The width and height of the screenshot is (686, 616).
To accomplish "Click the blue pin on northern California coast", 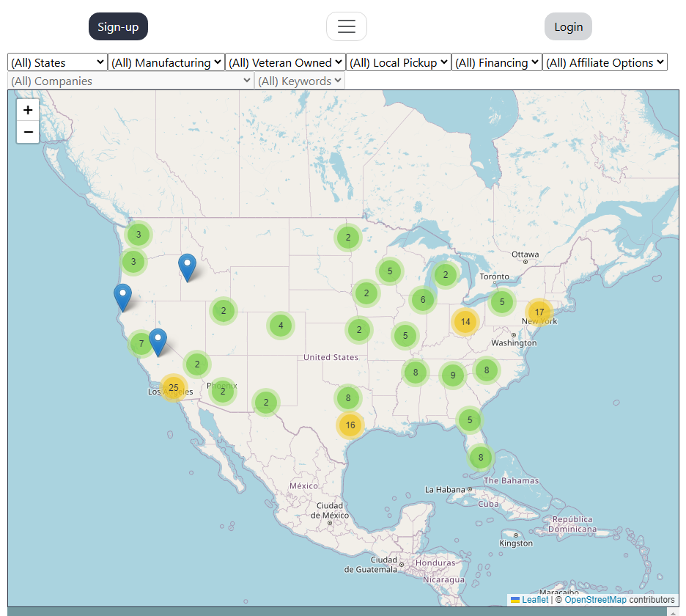I will click(x=122, y=298).
